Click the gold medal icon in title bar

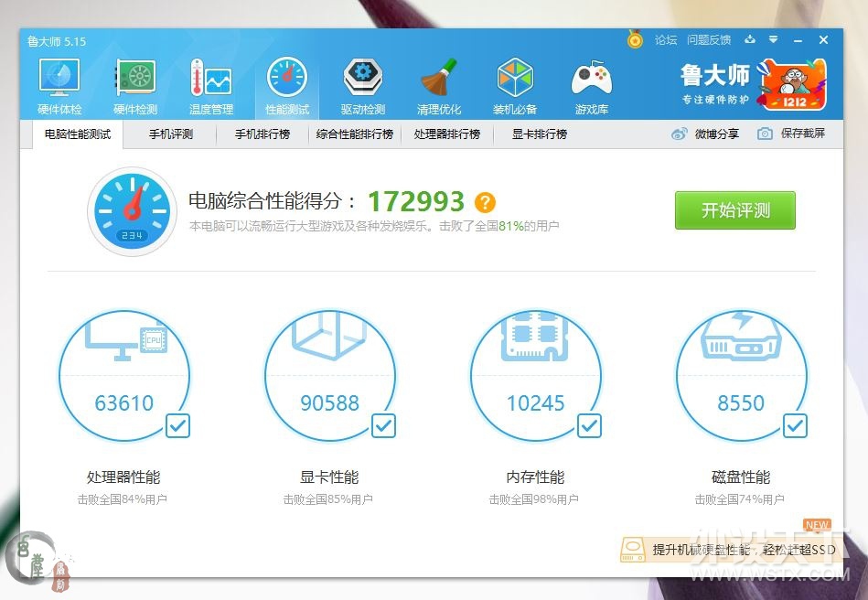click(x=635, y=40)
